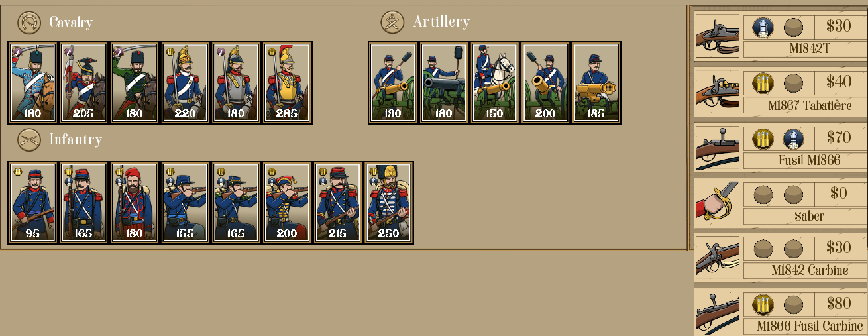Click the Cavalry horseshoe icon

[28, 23]
